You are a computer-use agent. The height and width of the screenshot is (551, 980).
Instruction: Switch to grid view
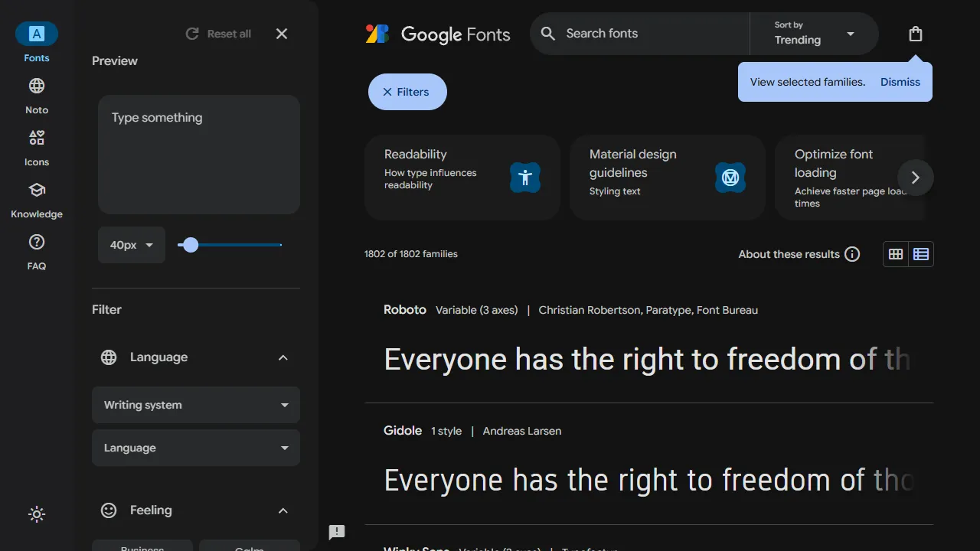point(896,254)
